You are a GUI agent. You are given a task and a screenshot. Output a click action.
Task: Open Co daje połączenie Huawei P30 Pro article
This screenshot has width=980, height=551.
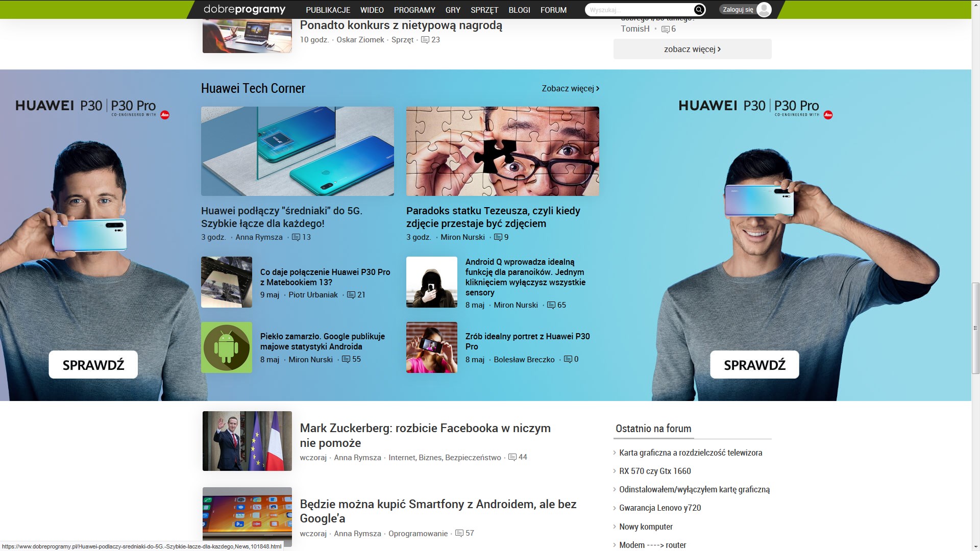point(325,277)
